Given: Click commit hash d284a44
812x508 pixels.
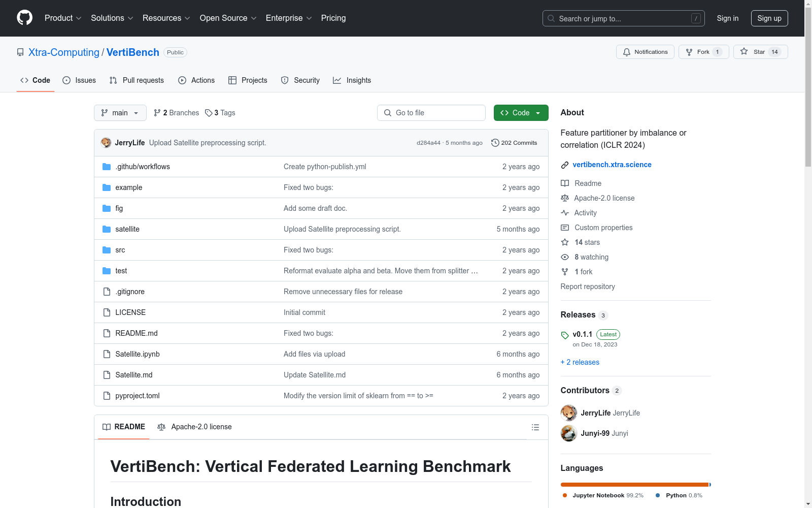Looking at the screenshot, I should click(x=429, y=143).
